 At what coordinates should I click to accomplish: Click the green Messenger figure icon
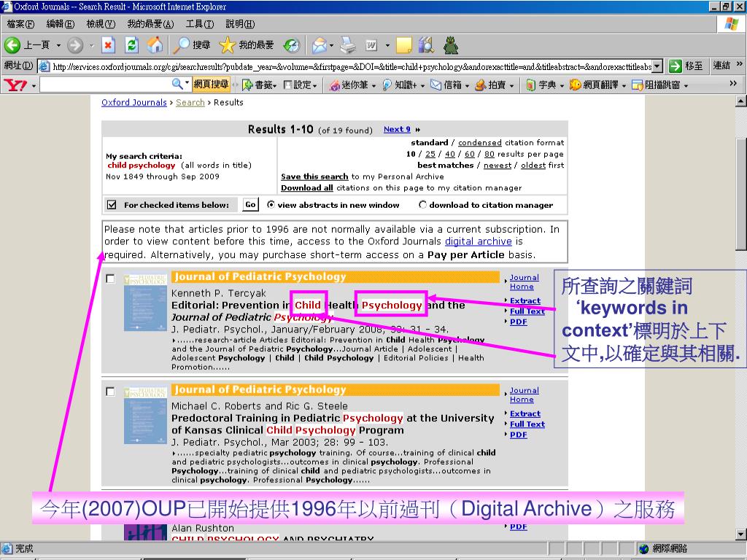(450, 45)
